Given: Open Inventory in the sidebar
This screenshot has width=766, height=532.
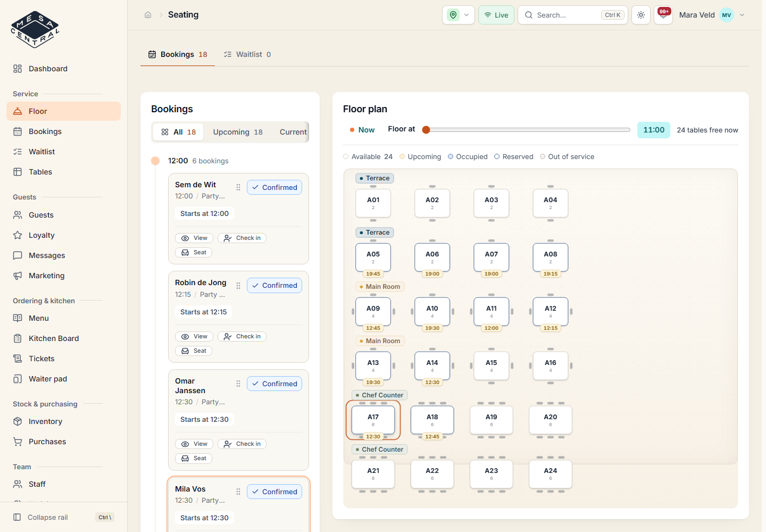Looking at the screenshot, I should [63, 421].
